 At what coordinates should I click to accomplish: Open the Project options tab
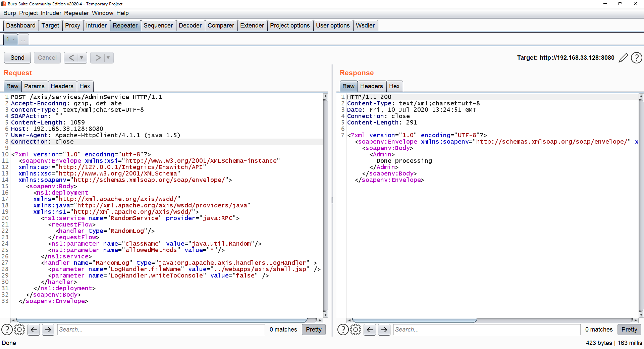pos(290,26)
